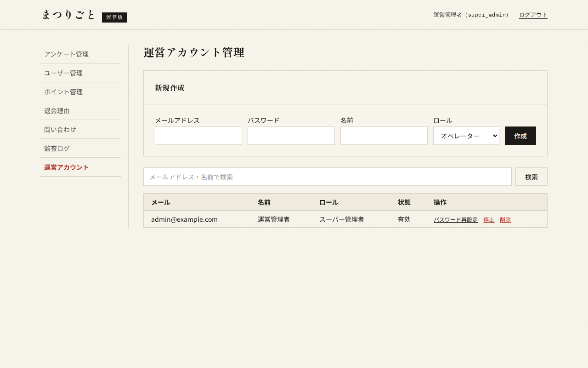Click the email/name search box
This screenshot has height=368, width=588.
(328, 177)
